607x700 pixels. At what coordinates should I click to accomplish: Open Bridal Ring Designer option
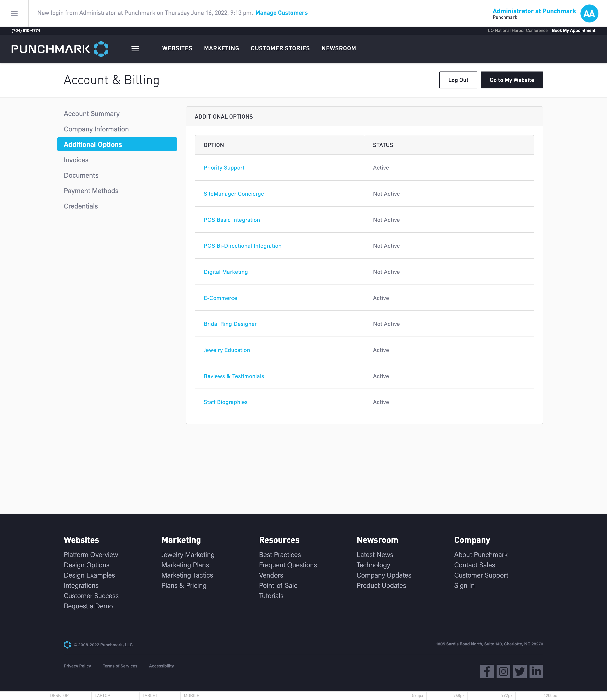coord(230,324)
